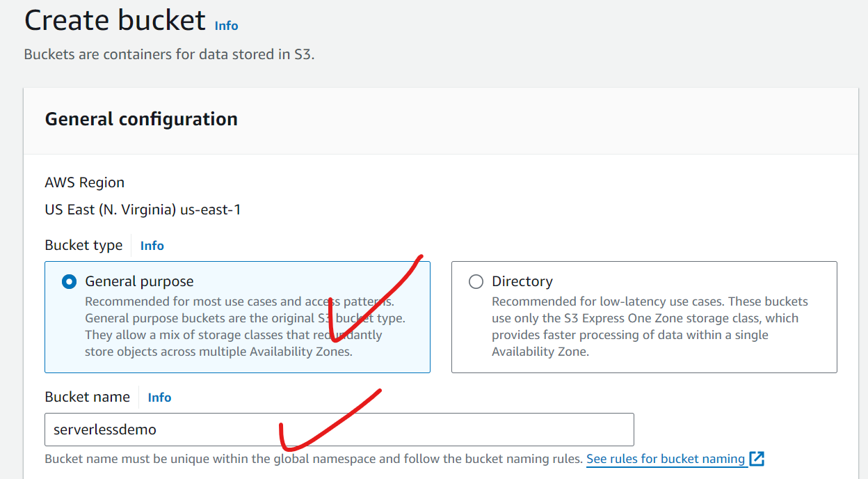Click the "General purpose" option title
This screenshot has height=479, width=868.
pos(139,281)
